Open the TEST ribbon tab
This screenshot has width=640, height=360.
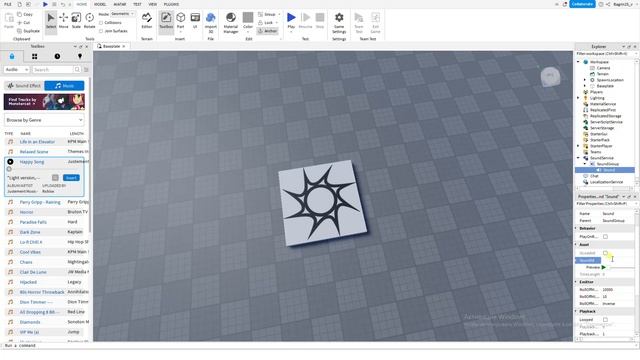pyautogui.click(x=137, y=4)
